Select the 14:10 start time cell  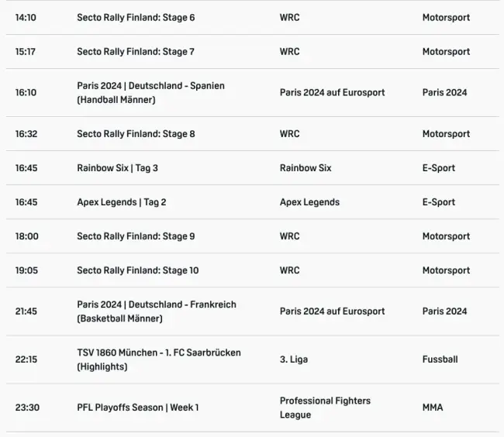26,18
